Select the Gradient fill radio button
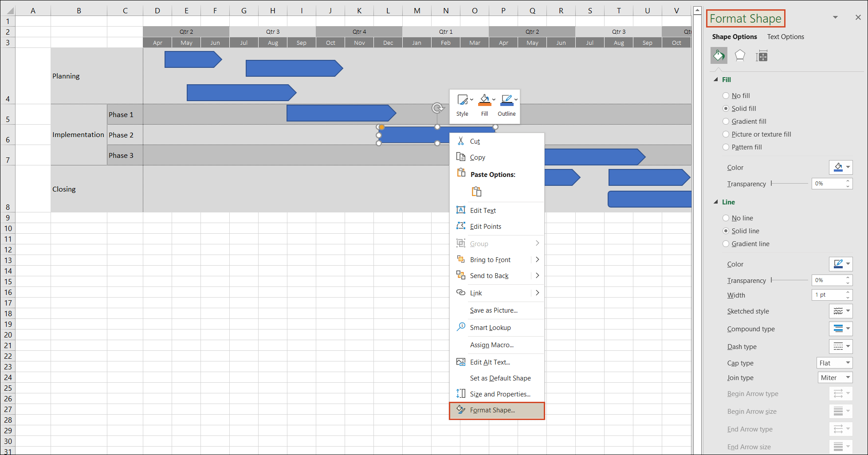The width and height of the screenshot is (868, 455). pos(726,121)
